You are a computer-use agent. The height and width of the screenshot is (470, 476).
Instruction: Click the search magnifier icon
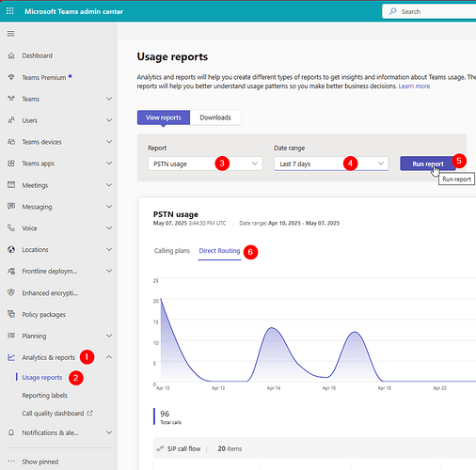click(x=392, y=11)
